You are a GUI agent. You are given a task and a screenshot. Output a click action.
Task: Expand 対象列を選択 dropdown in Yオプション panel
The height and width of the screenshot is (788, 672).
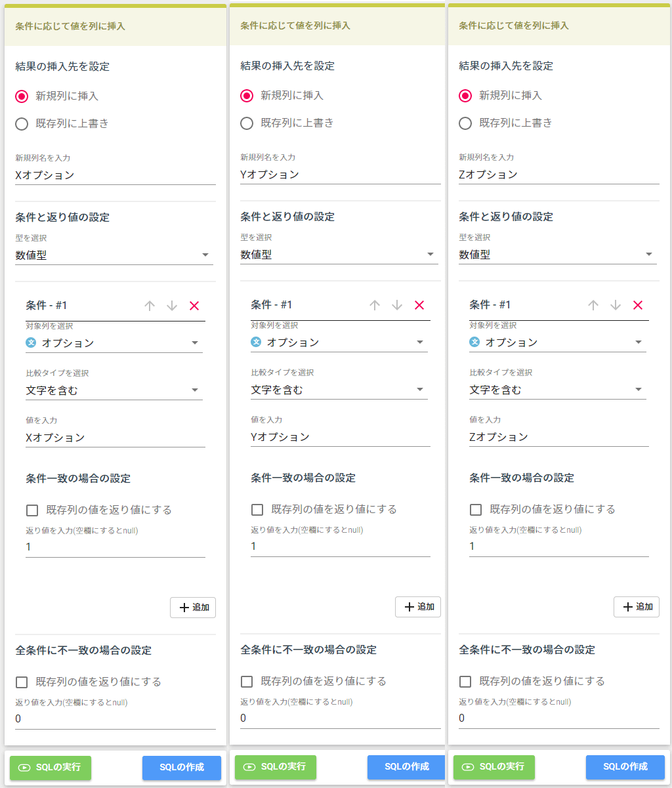[339, 342]
